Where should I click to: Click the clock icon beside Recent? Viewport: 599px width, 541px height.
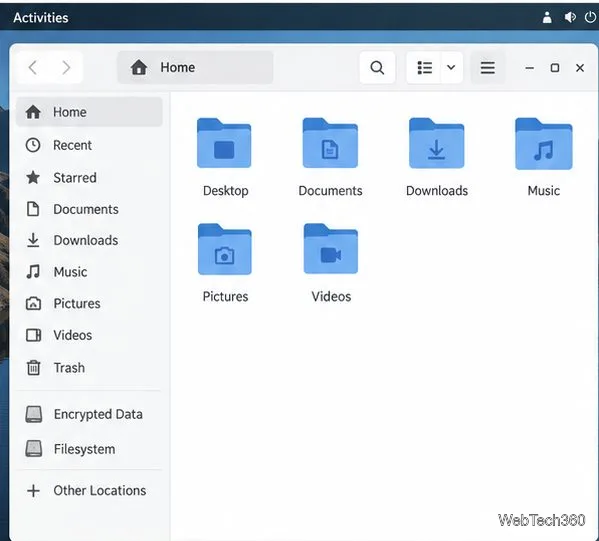(33, 145)
